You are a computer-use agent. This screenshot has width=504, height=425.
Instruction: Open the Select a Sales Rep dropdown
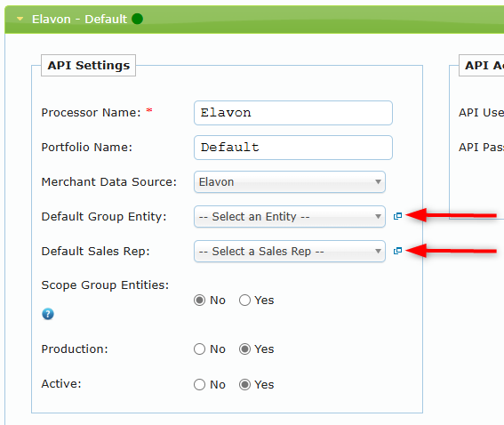(290, 251)
